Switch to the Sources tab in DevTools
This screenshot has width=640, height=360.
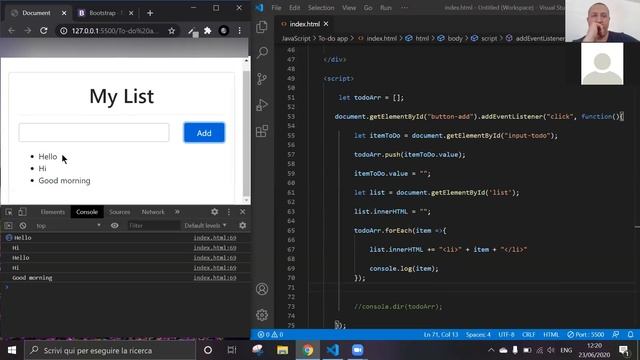pyautogui.click(x=120, y=212)
